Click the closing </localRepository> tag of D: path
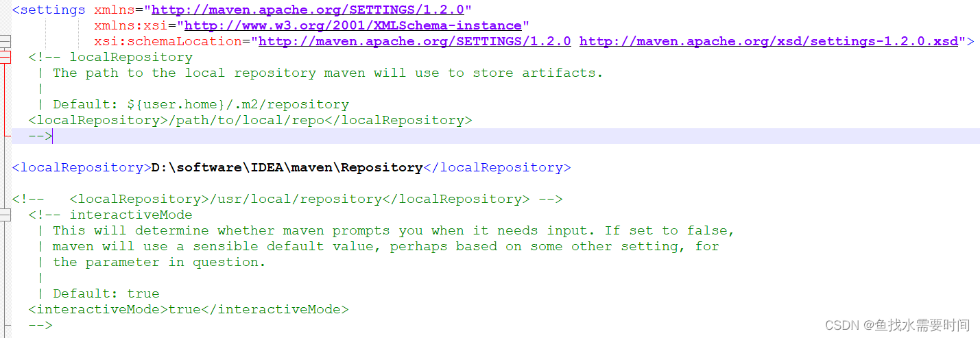Viewport: 980px width, 338px height. point(497,167)
